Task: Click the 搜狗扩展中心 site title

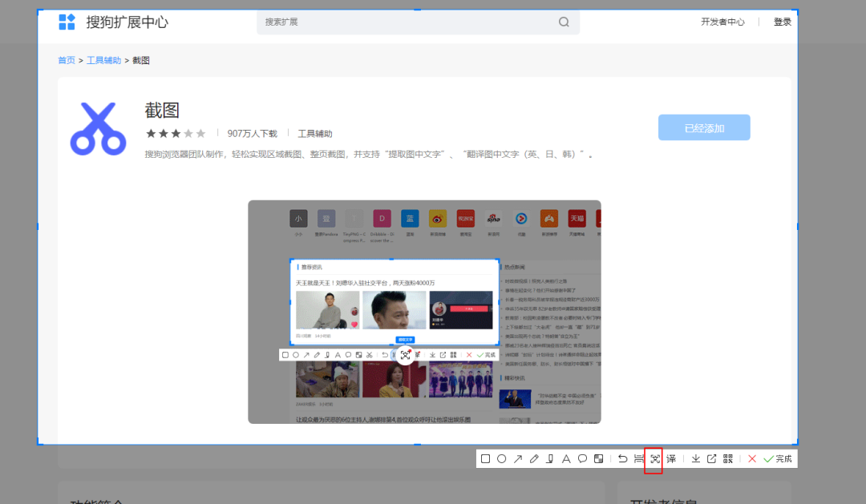Action: click(127, 22)
